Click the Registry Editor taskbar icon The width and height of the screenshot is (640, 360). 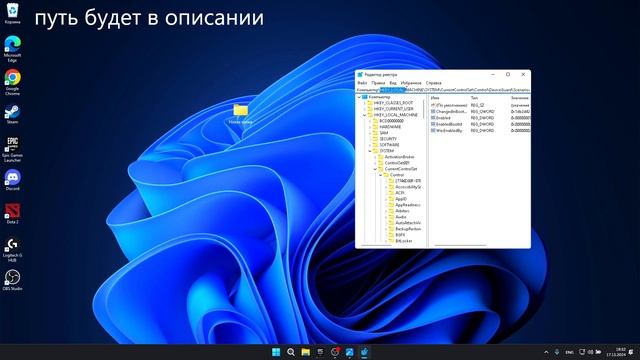pyautogui.click(x=364, y=352)
